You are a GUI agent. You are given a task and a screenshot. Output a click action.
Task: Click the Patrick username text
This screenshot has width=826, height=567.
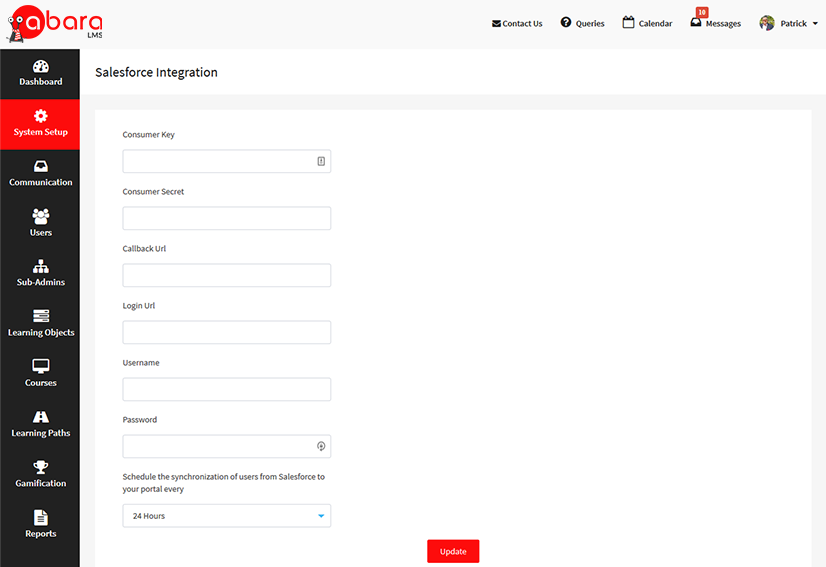tap(793, 24)
